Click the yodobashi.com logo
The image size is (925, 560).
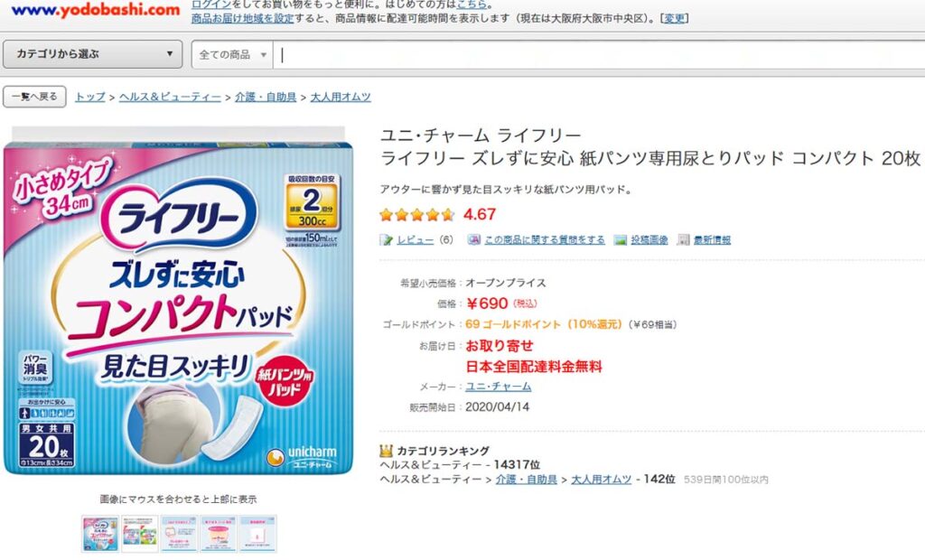click(95, 10)
